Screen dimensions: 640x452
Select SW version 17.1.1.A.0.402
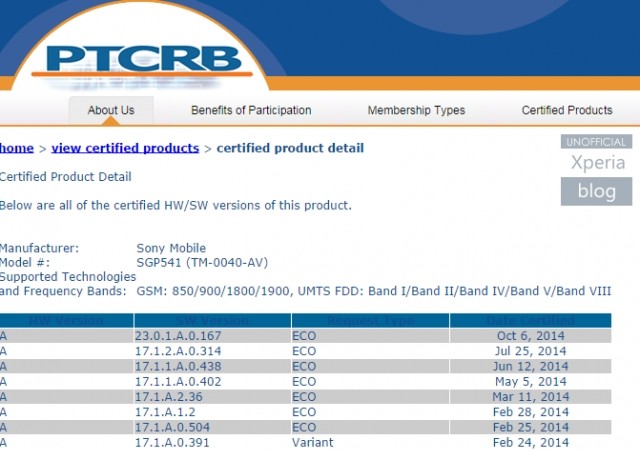tap(178, 382)
